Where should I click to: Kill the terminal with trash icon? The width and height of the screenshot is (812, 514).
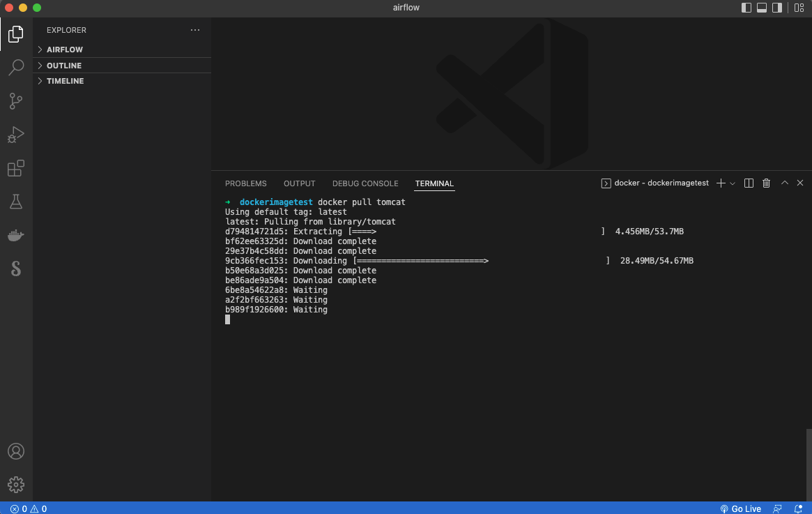point(767,183)
